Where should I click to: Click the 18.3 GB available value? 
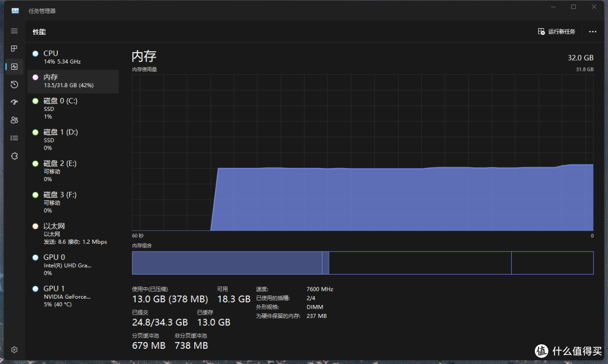pyautogui.click(x=234, y=299)
